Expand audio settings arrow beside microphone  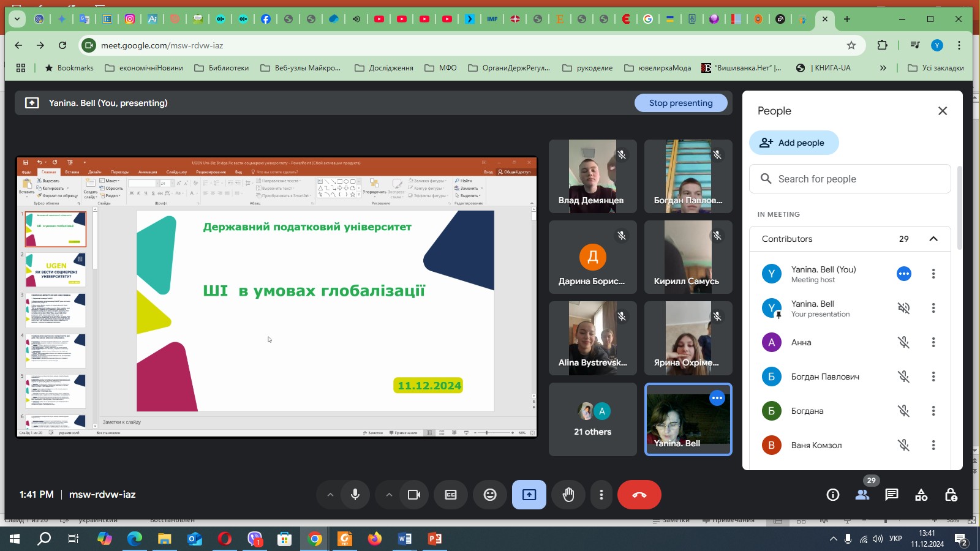[x=330, y=495]
